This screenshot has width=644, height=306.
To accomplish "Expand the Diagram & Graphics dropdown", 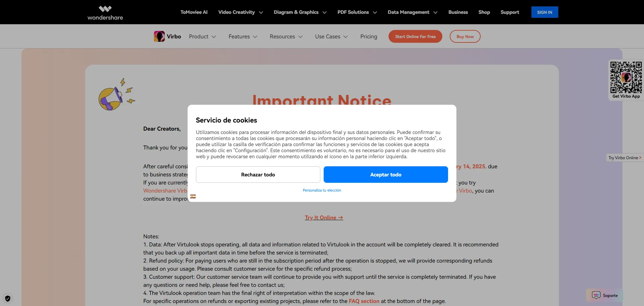I will [300, 12].
